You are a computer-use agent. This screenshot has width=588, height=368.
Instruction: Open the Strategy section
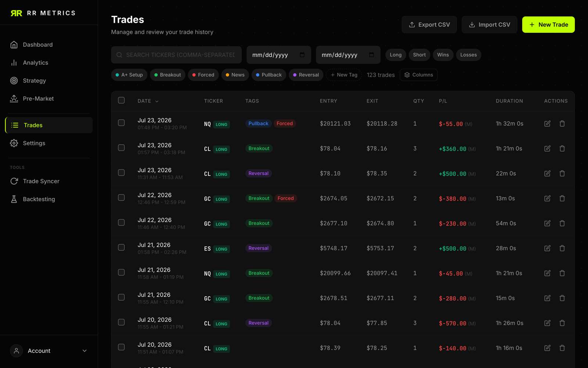pyautogui.click(x=49, y=81)
